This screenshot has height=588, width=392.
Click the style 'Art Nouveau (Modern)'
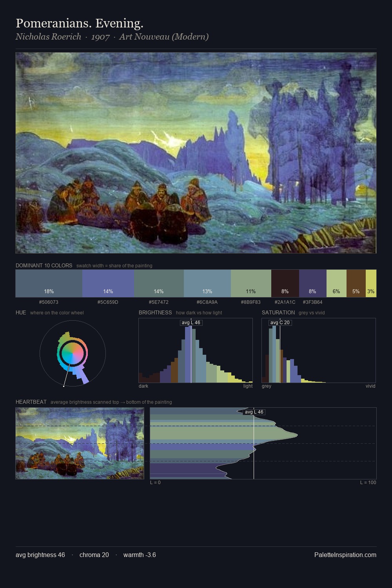(x=164, y=37)
